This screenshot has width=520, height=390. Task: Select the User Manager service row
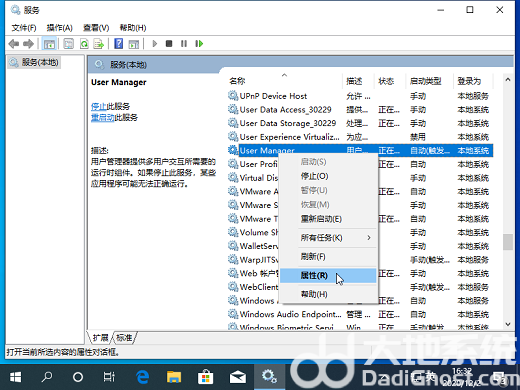[360, 151]
